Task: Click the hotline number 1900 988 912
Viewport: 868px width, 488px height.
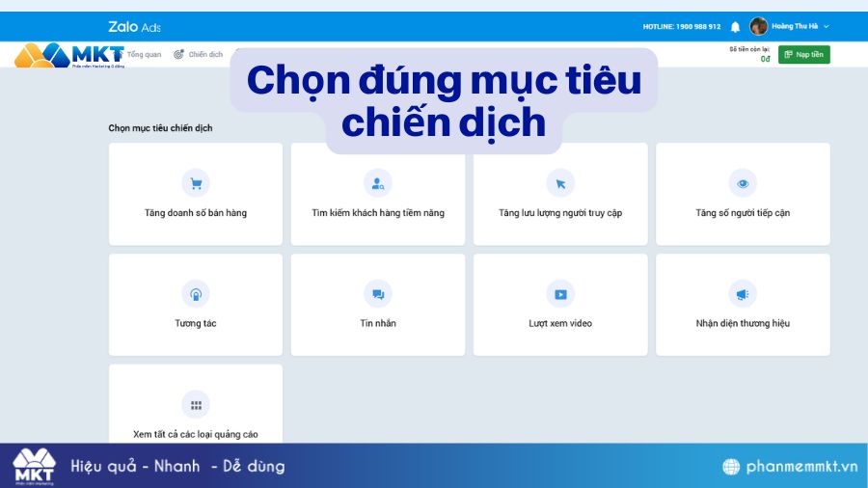Action: [698, 27]
